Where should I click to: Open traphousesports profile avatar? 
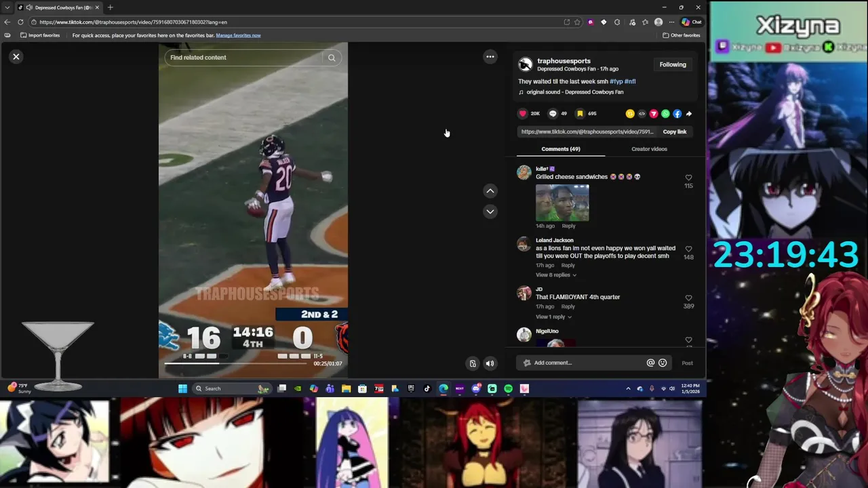(x=526, y=64)
